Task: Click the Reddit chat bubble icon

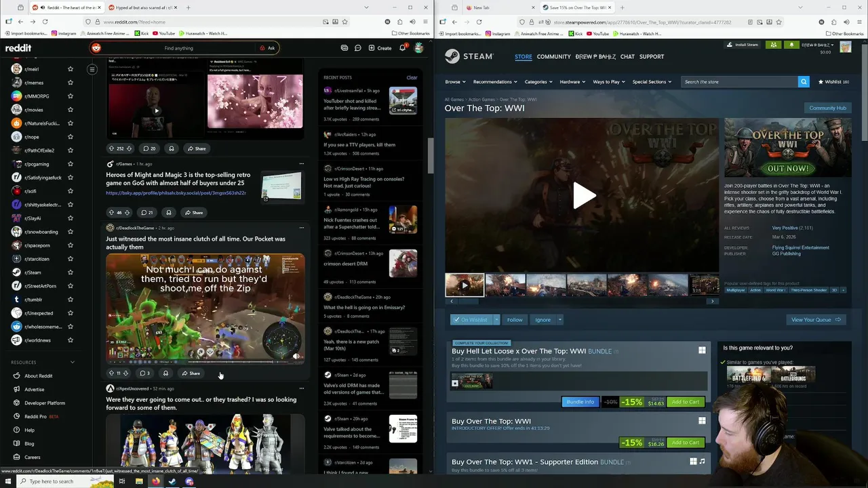Action: [358, 48]
